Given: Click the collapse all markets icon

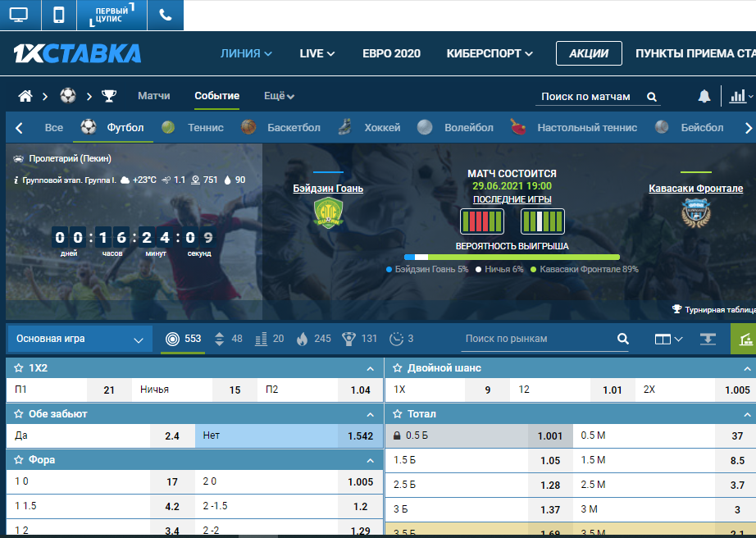Looking at the screenshot, I should click(708, 340).
